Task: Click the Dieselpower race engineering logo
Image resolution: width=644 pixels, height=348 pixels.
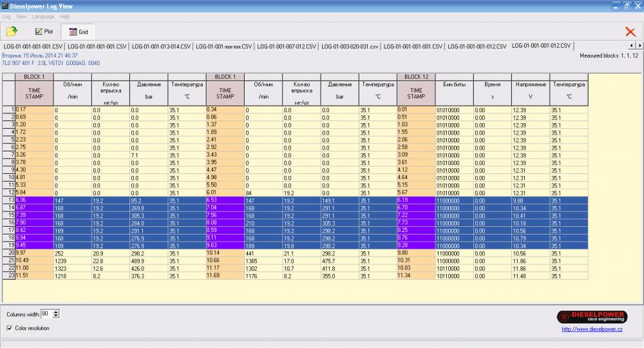Action: pos(592,316)
